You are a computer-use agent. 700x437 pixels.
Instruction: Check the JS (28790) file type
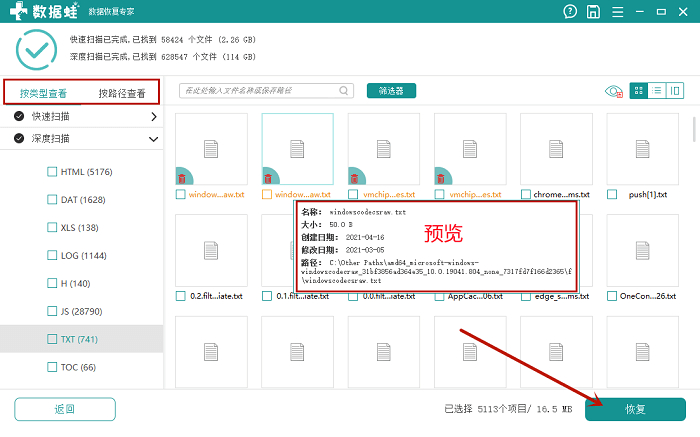[x=52, y=311]
